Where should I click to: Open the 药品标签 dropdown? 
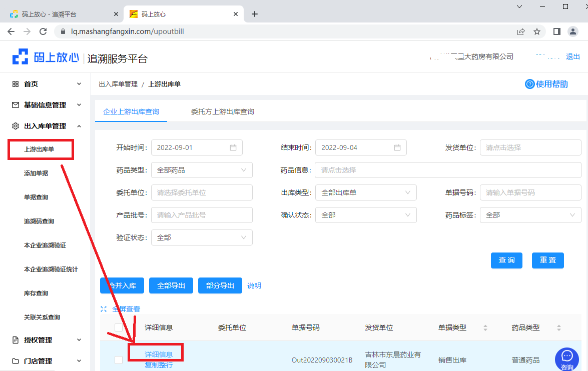click(530, 215)
